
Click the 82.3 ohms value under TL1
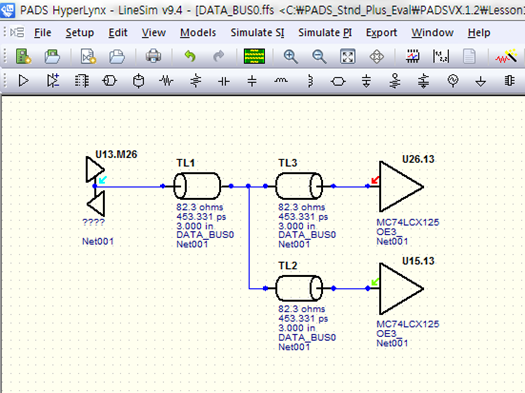200,207
